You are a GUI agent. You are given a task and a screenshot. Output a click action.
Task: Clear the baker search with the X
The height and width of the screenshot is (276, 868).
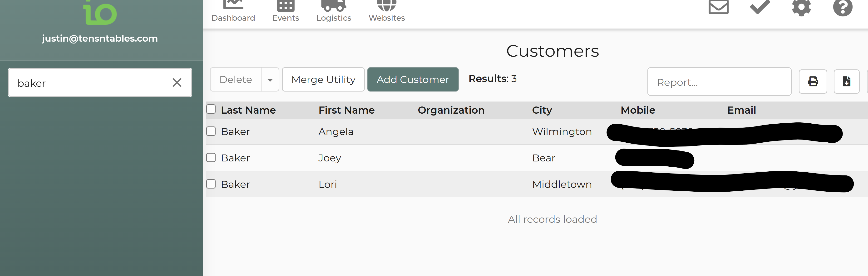pyautogui.click(x=177, y=82)
